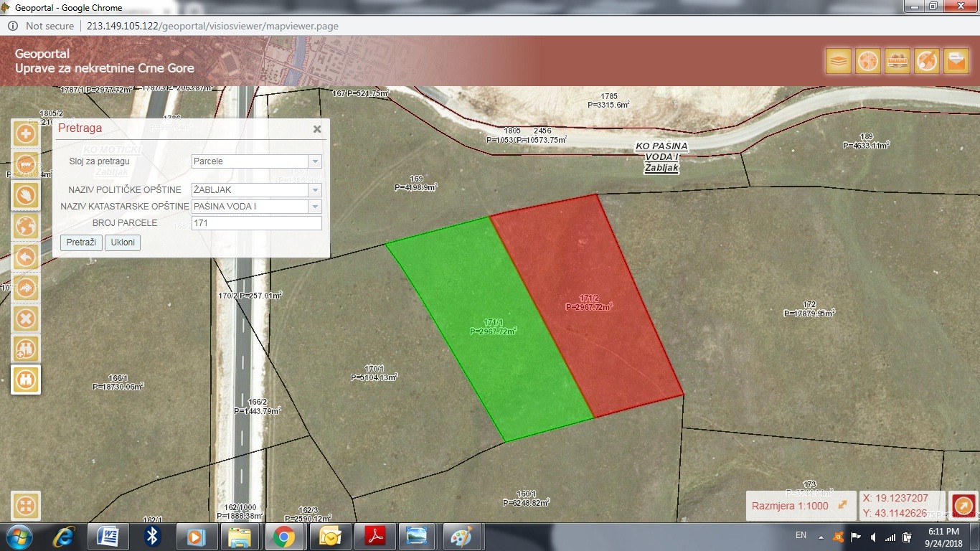Click the parcel 166/2 label
This screenshot has width=980, height=551.
click(x=257, y=407)
